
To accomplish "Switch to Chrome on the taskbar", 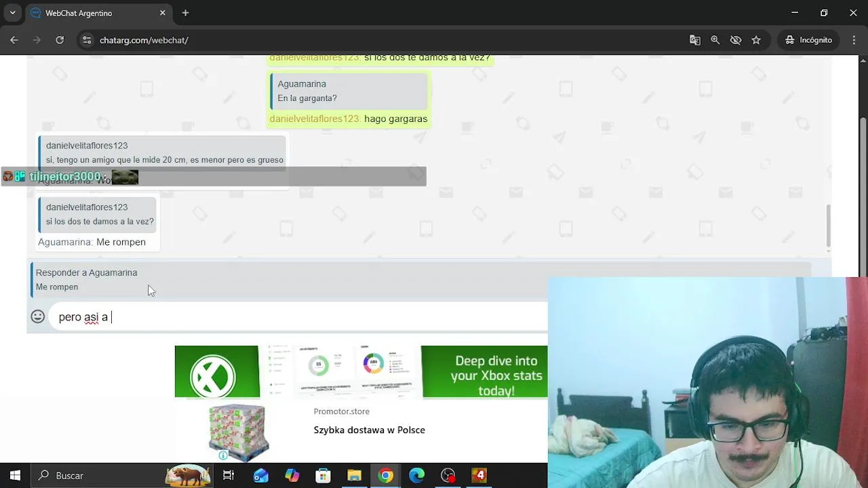I will point(385,475).
